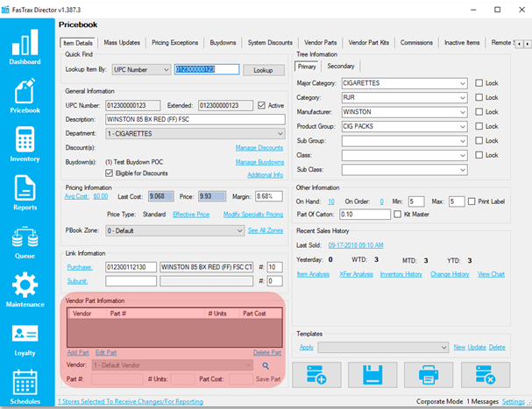This screenshot has height=409, width=532.
Task: Click the Settings link in status bar
Action: [x=514, y=401]
